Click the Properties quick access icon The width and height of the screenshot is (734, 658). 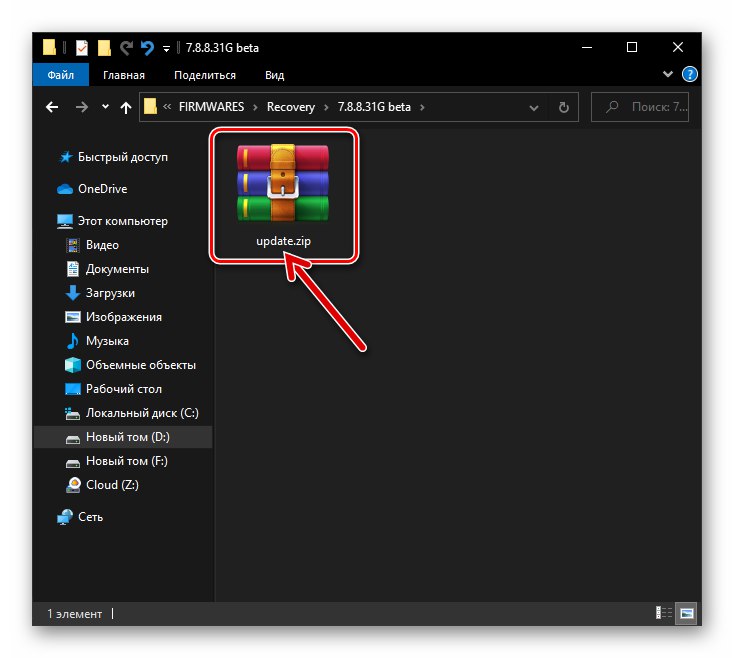click(x=81, y=48)
